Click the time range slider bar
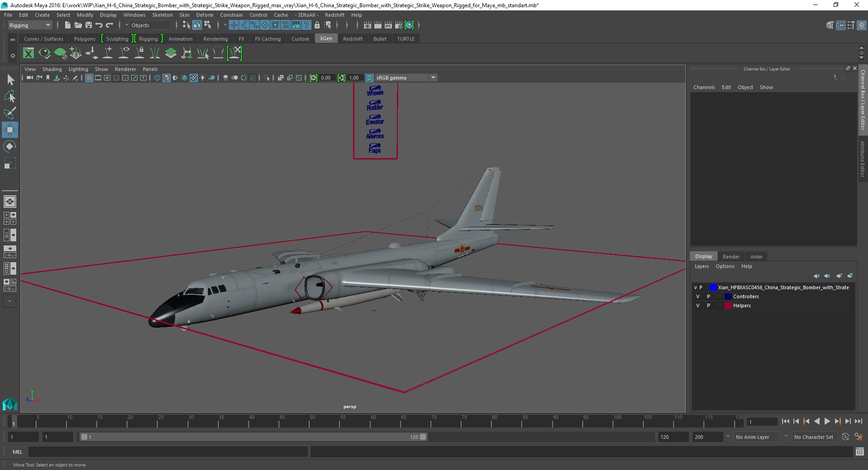Image resolution: width=868 pixels, height=470 pixels. point(253,437)
